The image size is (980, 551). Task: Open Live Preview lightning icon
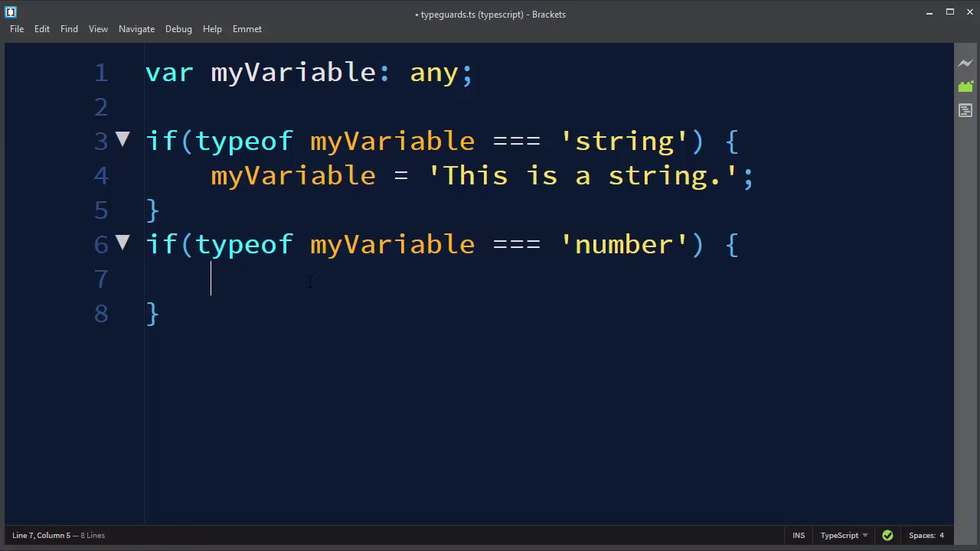(x=965, y=64)
